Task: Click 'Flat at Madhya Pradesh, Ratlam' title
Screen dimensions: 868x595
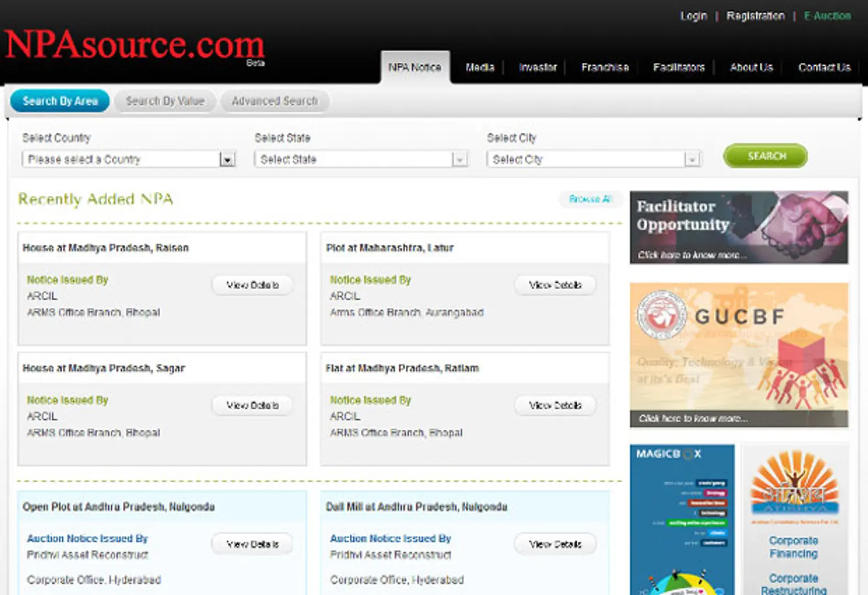Action: [402, 368]
